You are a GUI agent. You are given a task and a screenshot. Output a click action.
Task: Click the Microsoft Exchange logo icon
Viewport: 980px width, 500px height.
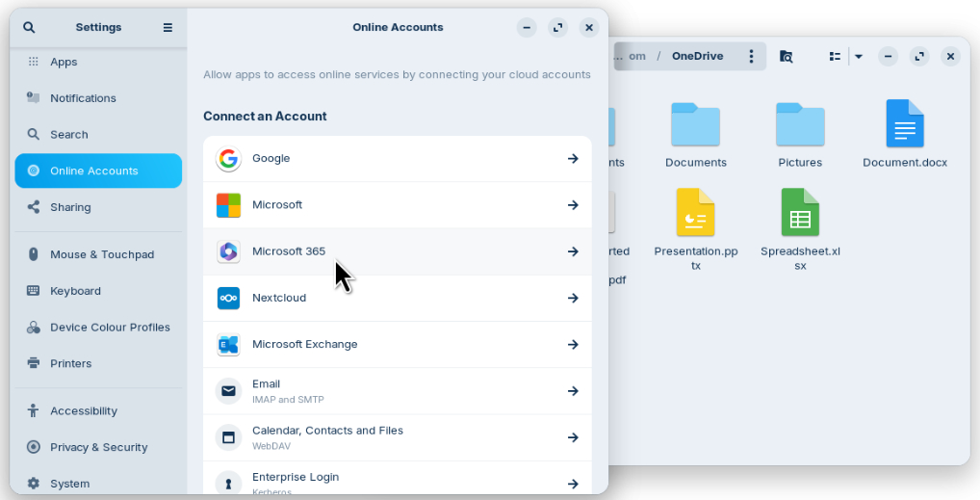tap(228, 345)
